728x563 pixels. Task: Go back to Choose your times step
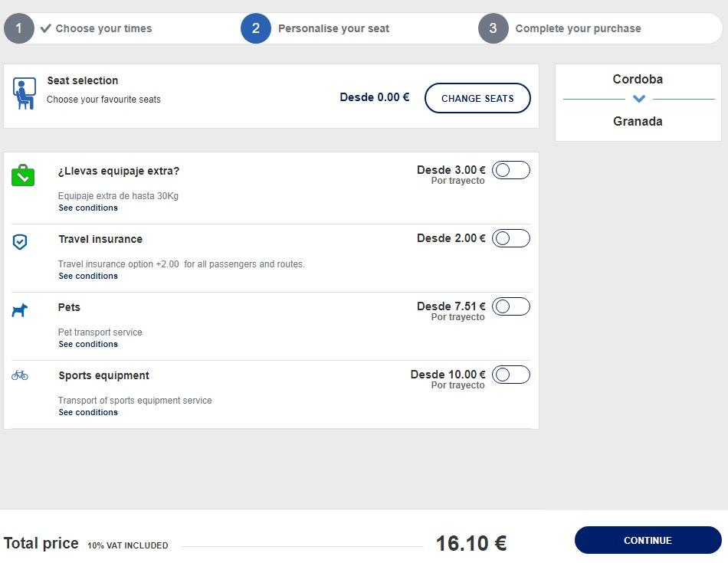pos(103,28)
